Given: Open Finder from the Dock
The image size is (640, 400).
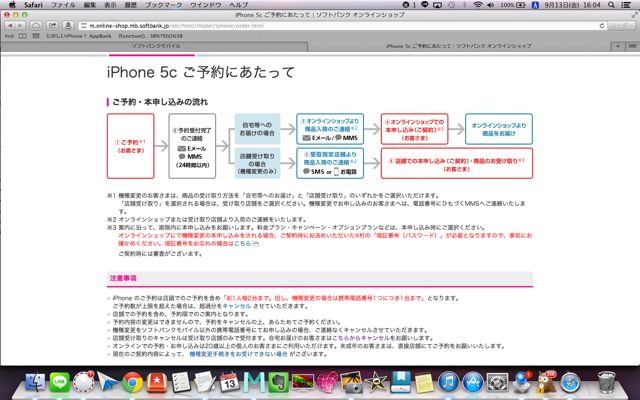Looking at the screenshot, I should coord(35,382).
